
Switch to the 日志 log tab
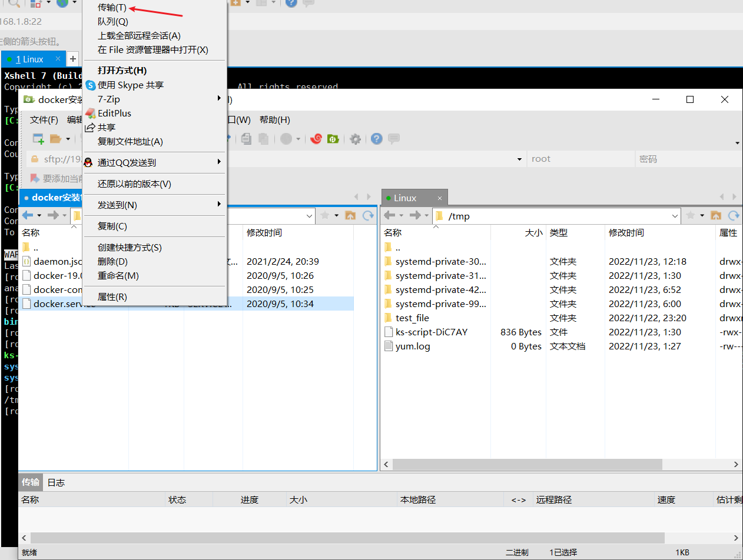click(x=56, y=483)
